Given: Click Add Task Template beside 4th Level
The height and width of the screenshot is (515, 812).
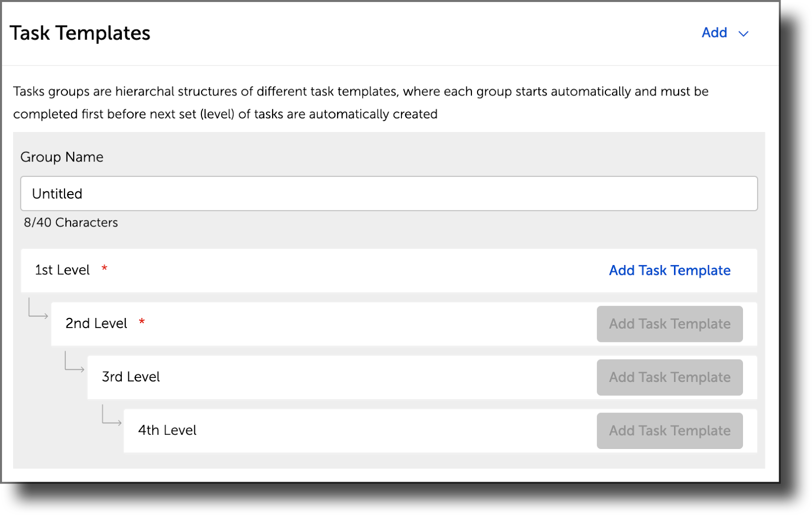Looking at the screenshot, I should 669,430.
